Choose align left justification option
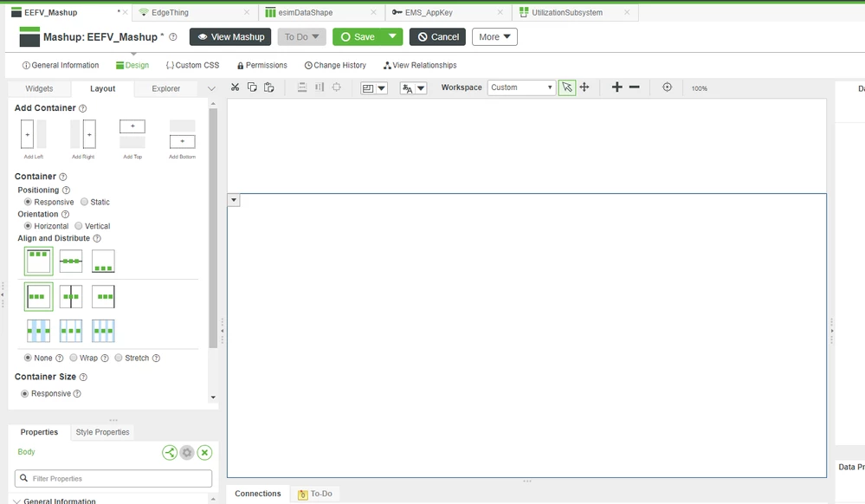 pyautogui.click(x=39, y=297)
